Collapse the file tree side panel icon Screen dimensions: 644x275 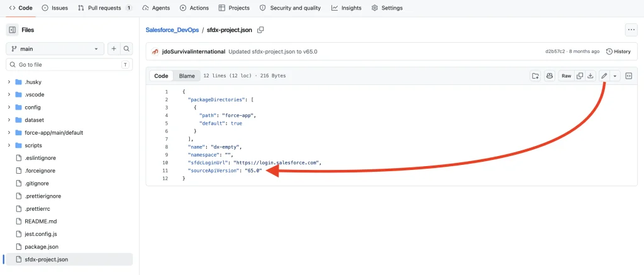(13, 30)
